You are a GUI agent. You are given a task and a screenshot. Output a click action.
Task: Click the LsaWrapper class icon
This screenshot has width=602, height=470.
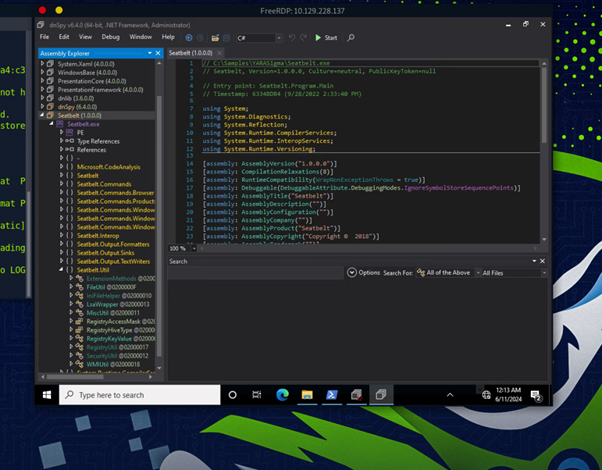79,304
